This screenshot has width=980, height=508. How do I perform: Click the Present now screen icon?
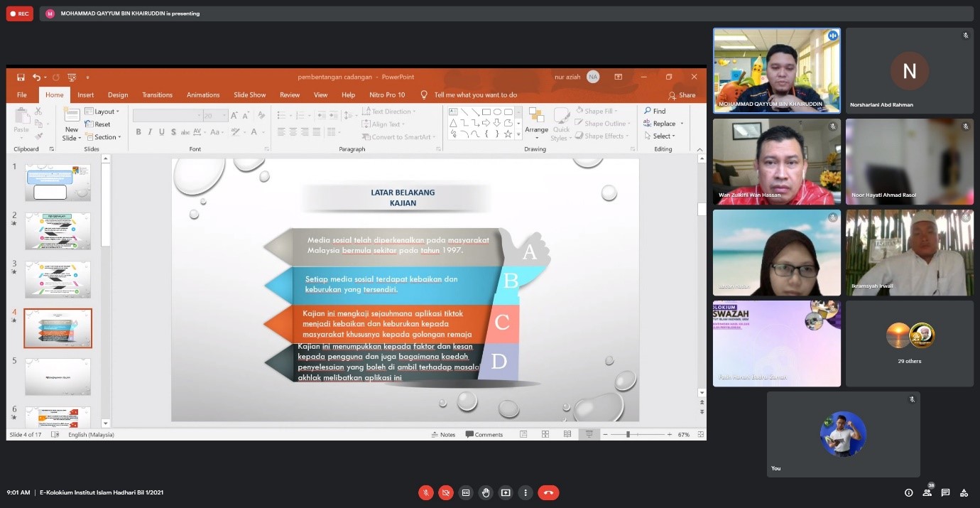(506, 492)
